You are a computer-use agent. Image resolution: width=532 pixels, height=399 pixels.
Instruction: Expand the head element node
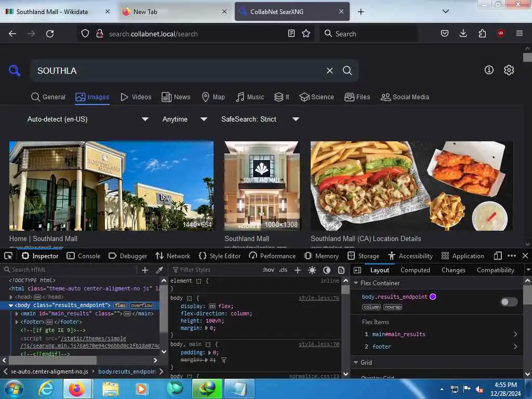click(x=11, y=297)
